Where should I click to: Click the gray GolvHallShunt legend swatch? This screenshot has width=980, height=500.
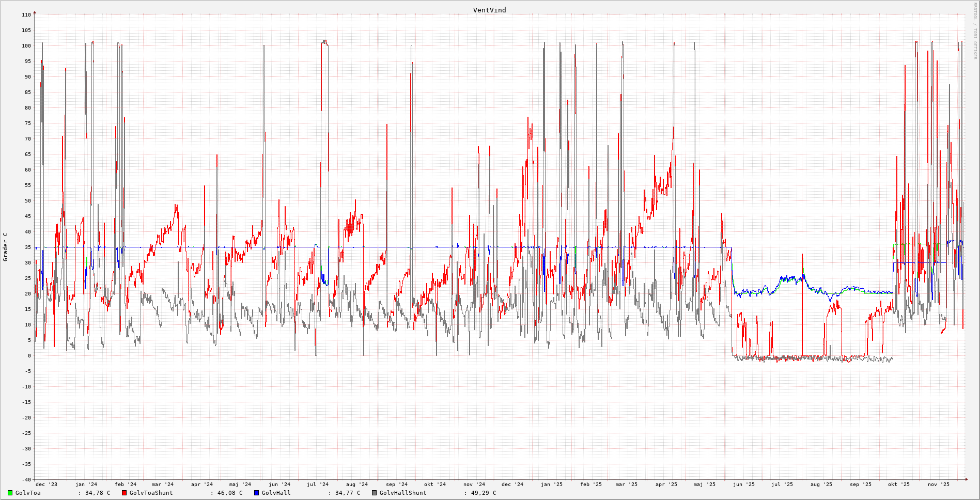pos(374,493)
